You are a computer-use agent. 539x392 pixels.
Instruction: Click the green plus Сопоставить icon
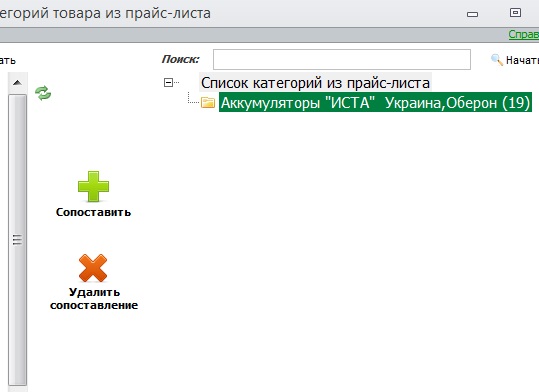click(x=93, y=186)
